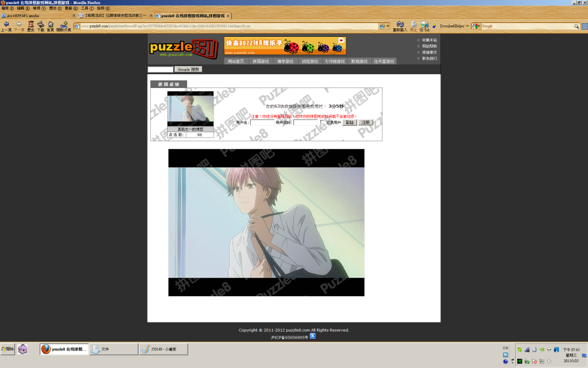Expand the DownloadHelper dropdown arrow
Screen dimensions: 588x368
click(467, 26)
